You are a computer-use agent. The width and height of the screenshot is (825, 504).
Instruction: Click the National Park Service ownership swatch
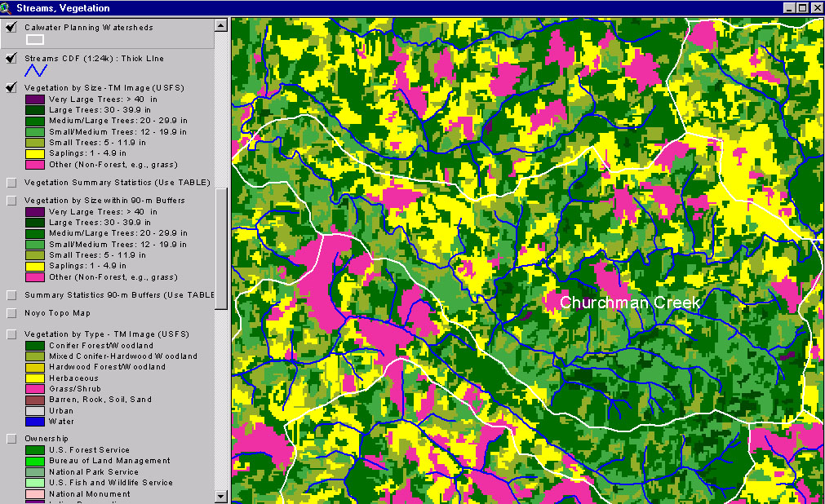(x=35, y=472)
